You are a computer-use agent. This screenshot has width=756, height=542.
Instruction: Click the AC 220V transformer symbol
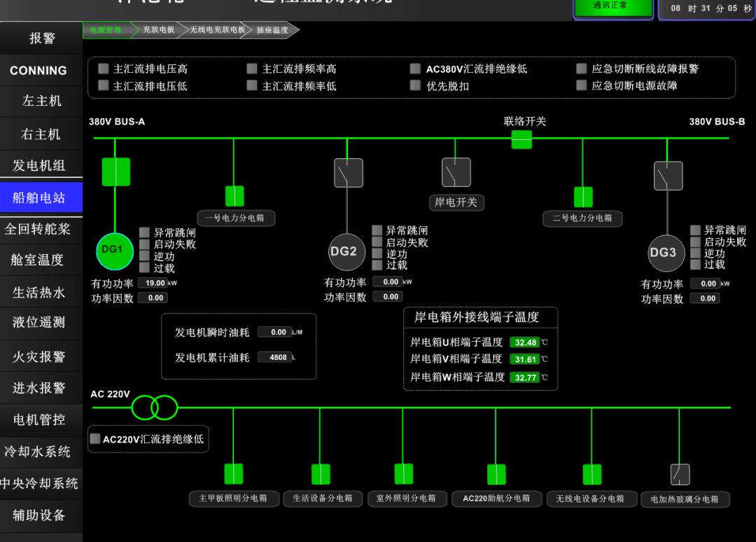pos(155,407)
